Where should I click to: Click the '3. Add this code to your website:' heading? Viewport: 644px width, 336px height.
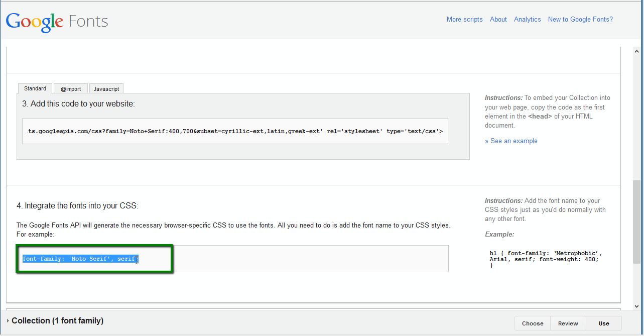pos(78,104)
